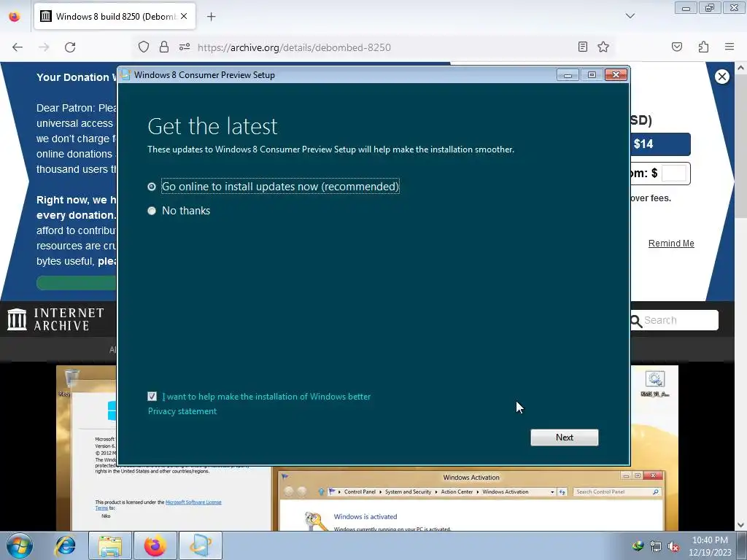Expand the list all tabs chevron
The image size is (747, 560).
click(x=630, y=16)
